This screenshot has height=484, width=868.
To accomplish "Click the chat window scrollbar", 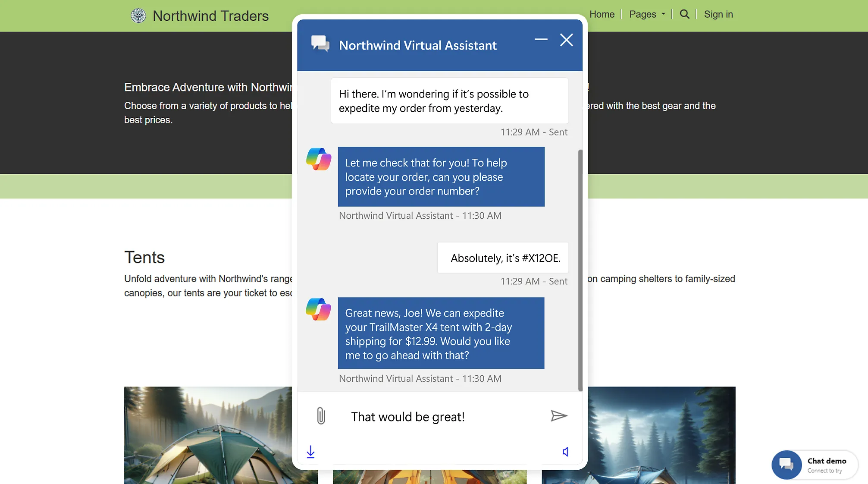I will (x=580, y=270).
